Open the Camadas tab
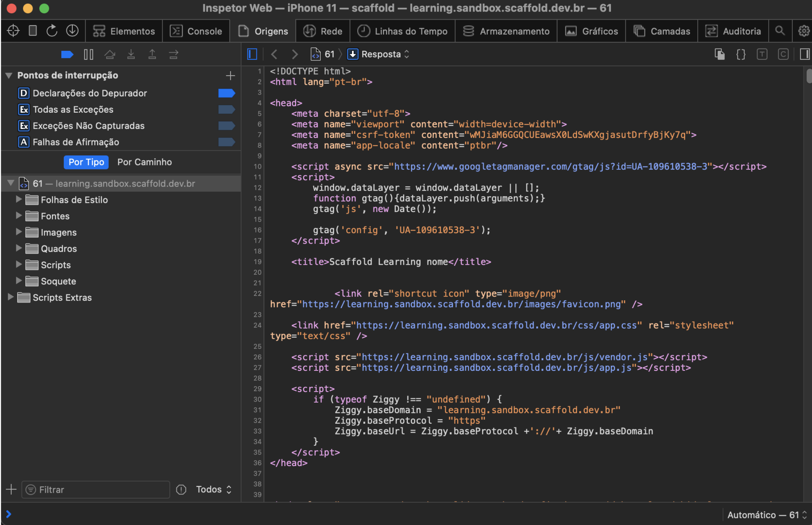The height and width of the screenshot is (525, 812). point(662,31)
